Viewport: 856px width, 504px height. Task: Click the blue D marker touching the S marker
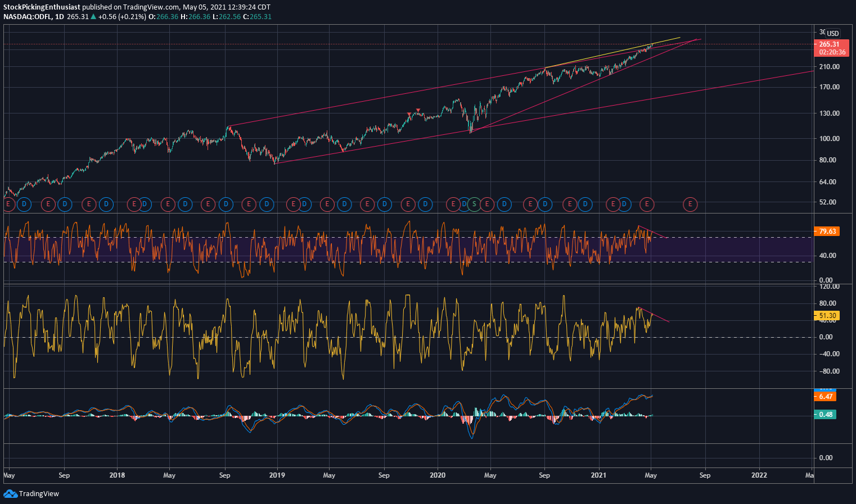pyautogui.click(x=464, y=205)
